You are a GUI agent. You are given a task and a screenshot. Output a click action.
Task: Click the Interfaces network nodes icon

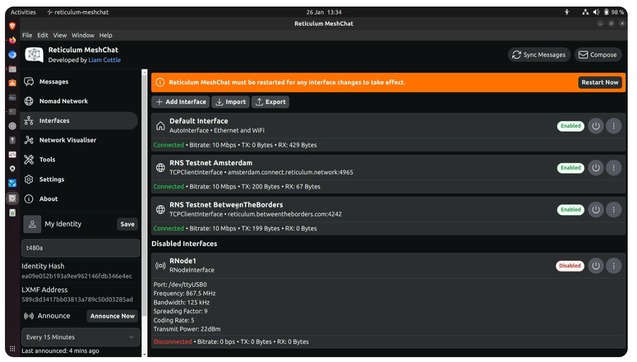pos(29,121)
